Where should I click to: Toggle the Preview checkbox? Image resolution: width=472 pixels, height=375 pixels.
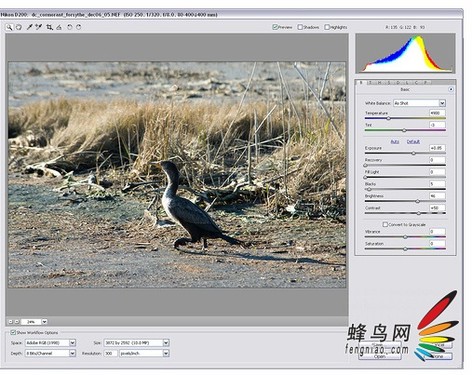[x=275, y=27]
